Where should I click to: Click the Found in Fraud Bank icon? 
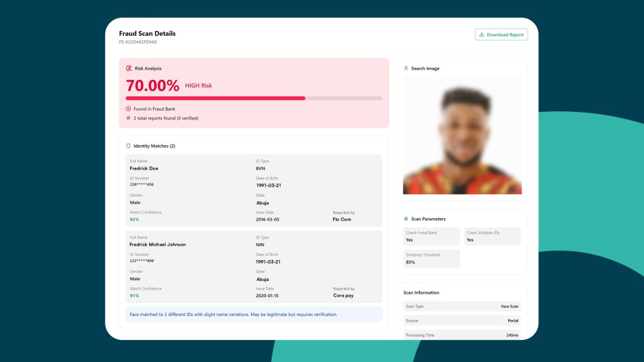click(x=128, y=109)
